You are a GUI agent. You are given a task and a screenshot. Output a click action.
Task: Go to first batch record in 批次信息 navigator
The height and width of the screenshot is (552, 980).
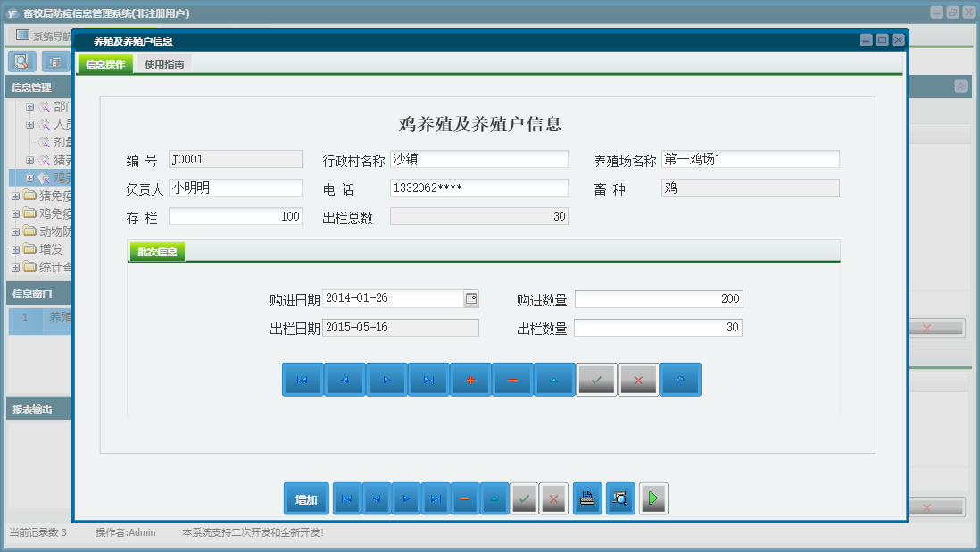click(x=303, y=380)
